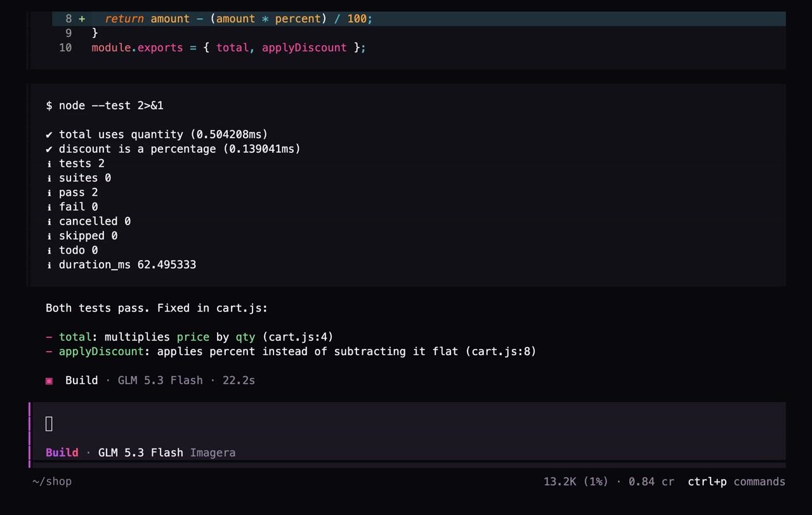Click the '13.2K (1%)' token usage

[577, 481]
